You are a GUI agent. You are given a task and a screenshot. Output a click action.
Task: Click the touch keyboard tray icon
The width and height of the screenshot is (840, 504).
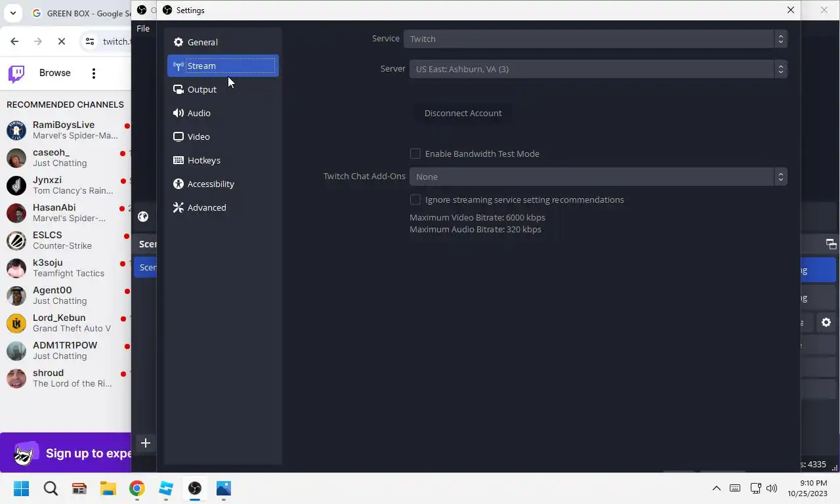735,488
